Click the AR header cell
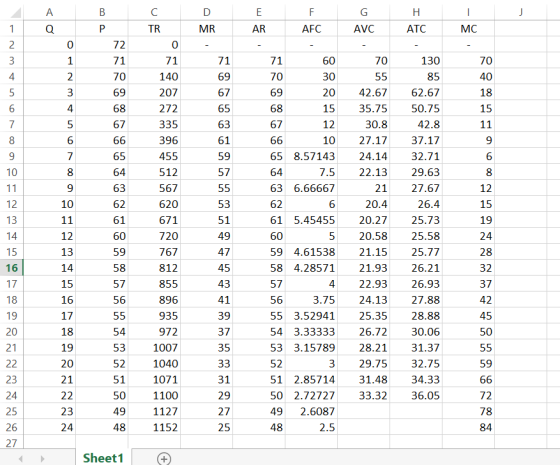The height and width of the screenshot is (465, 560). (x=259, y=29)
